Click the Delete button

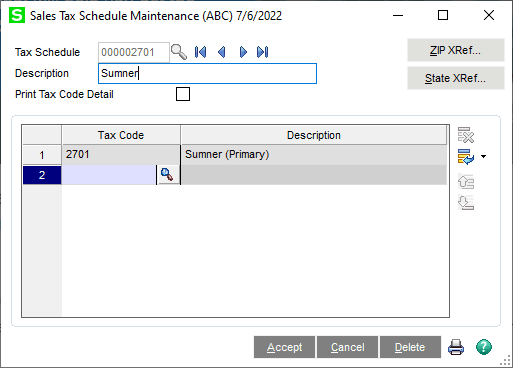[x=410, y=347]
